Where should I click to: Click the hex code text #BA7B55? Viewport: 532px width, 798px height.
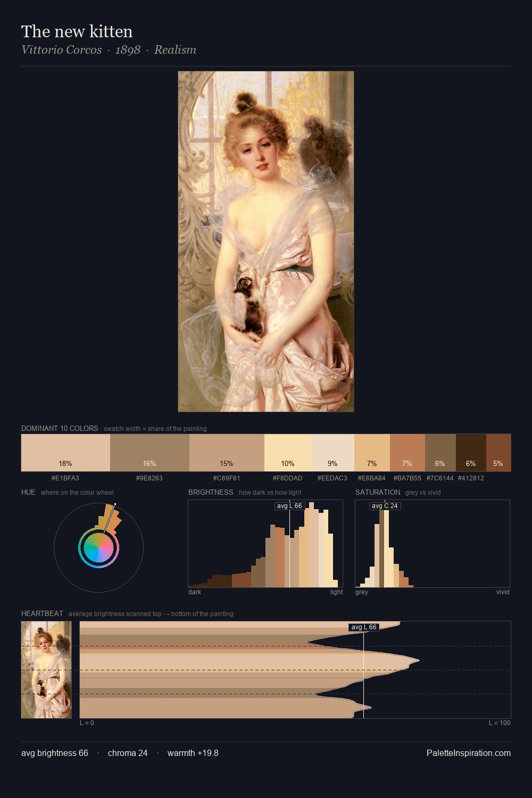coord(408,478)
